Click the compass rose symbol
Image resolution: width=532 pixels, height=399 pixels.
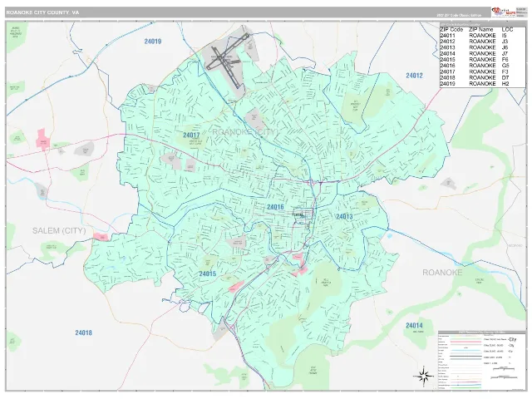coord(423,376)
